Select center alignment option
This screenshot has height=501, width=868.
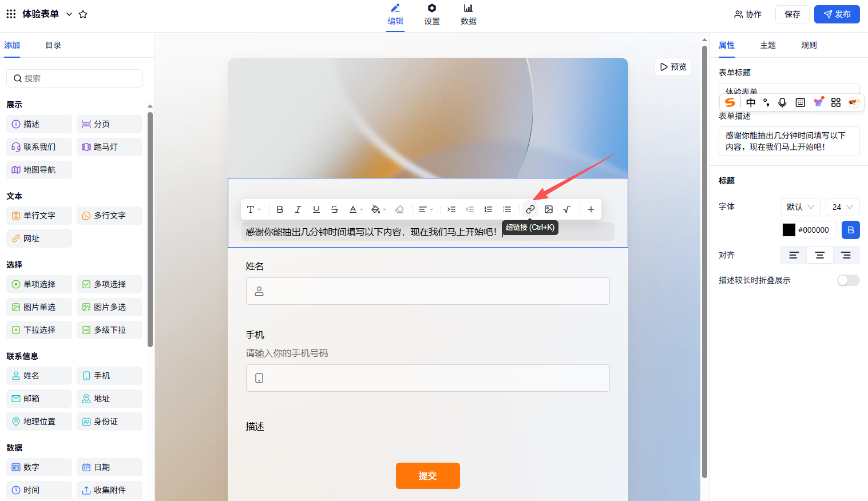point(819,255)
